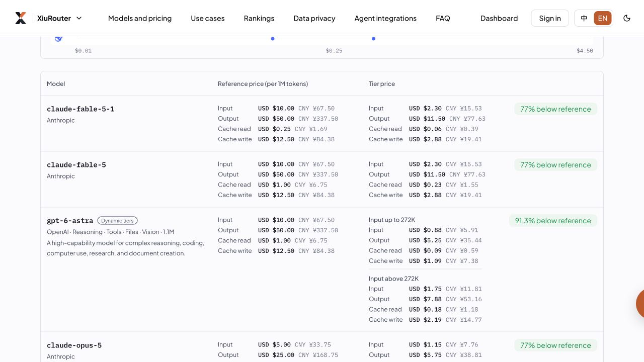The image size is (644, 362).
Task: Open the Dashboard link
Action: 499,18
